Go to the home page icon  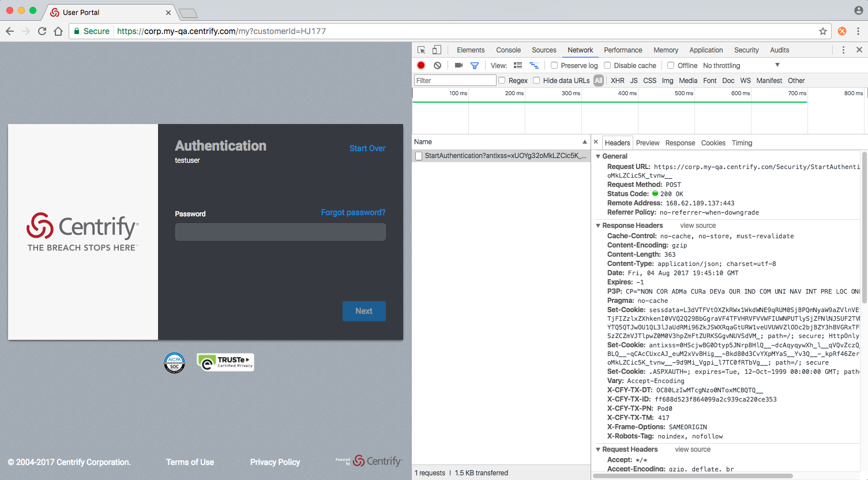point(58,31)
